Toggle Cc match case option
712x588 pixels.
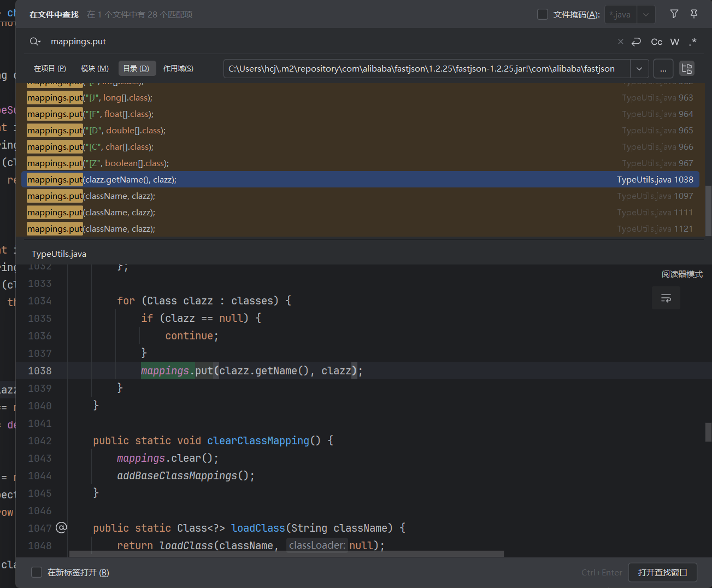pyautogui.click(x=656, y=42)
